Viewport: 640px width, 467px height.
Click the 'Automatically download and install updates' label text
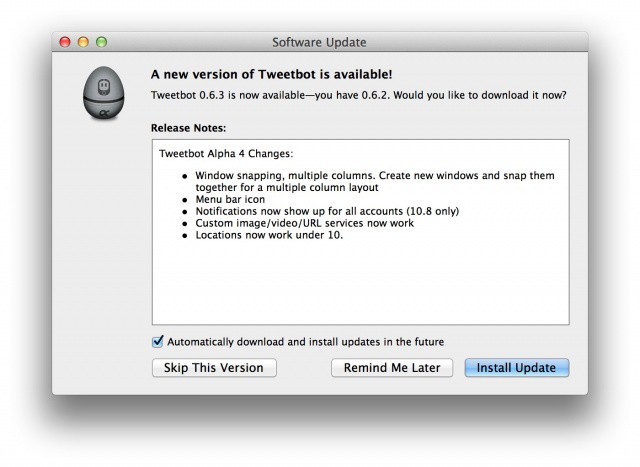click(305, 341)
